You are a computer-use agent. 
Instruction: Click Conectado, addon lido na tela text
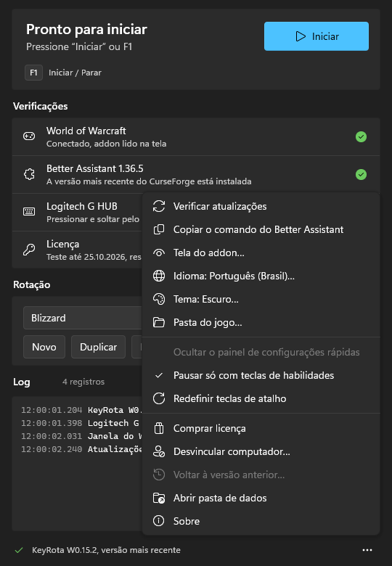(107, 144)
